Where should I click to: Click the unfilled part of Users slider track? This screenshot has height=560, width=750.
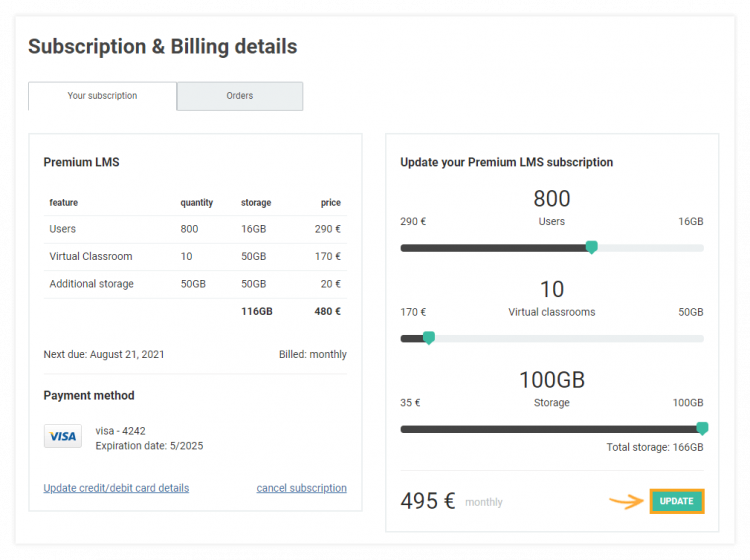[650, 248]
